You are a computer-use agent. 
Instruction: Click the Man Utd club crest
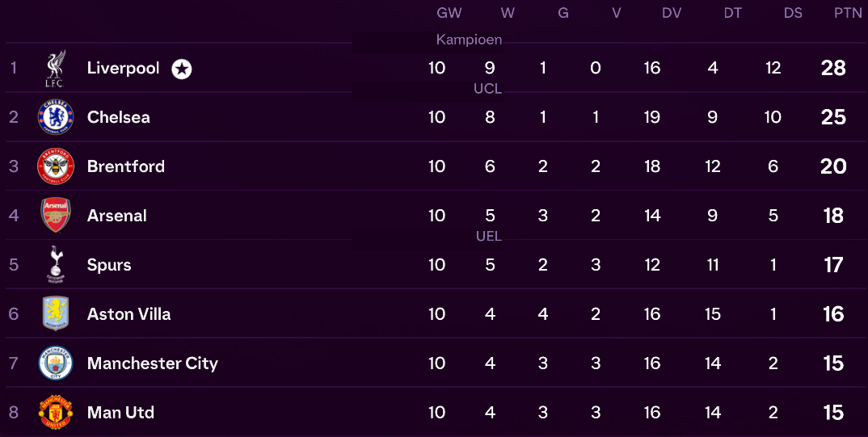[x=55, y=412]
